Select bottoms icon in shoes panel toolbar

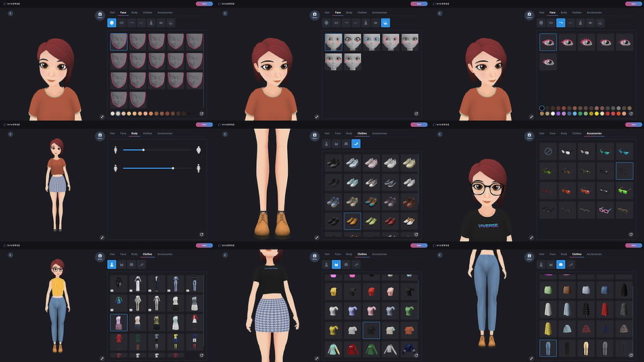(346, 144)
